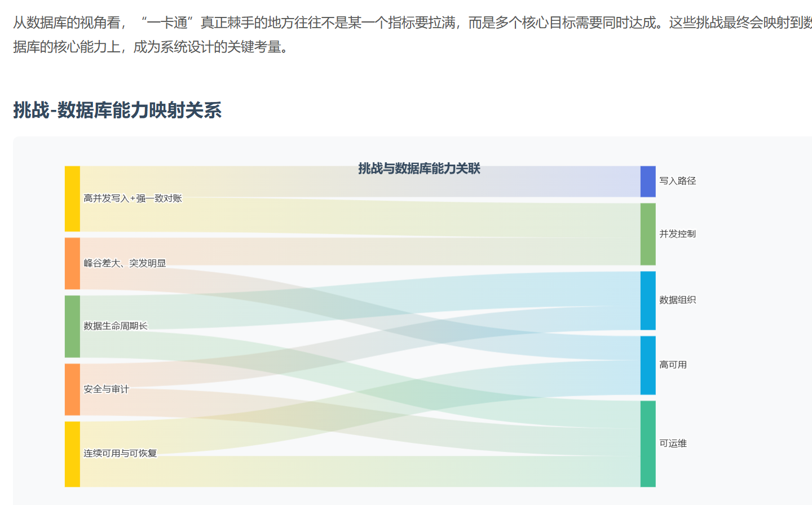Click the green 数据生命周期长 node bar
The height and width of the screenshot is (505, 812).
point(72,326)
